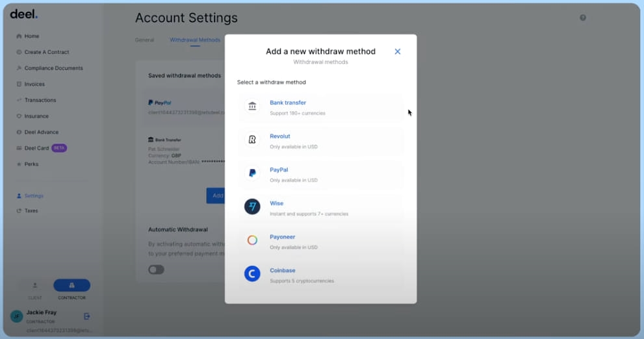
Task: Click 'Support 180+ currencies' text
Action: click(x=298, y=113)
